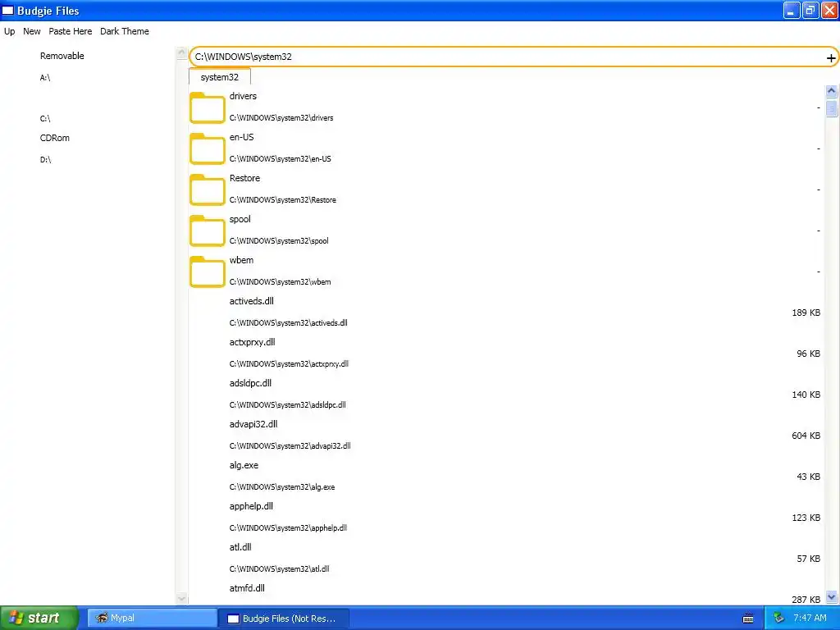840x630 pixels.
Task: Open the on-screen keyboard tray icon
Action: 748,619
